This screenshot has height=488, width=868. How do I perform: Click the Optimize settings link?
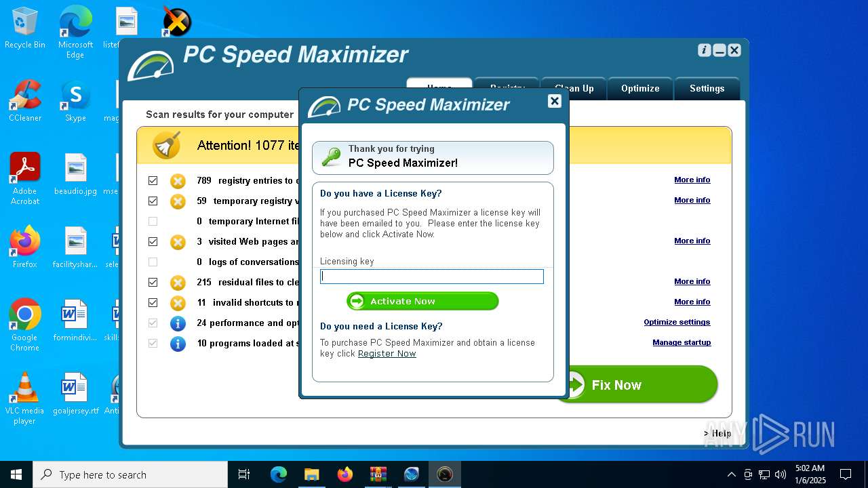click(x=677, y=322)
